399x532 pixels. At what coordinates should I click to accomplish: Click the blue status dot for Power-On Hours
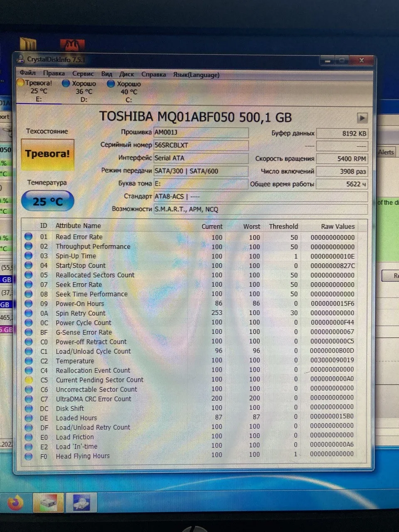[29, 303]
